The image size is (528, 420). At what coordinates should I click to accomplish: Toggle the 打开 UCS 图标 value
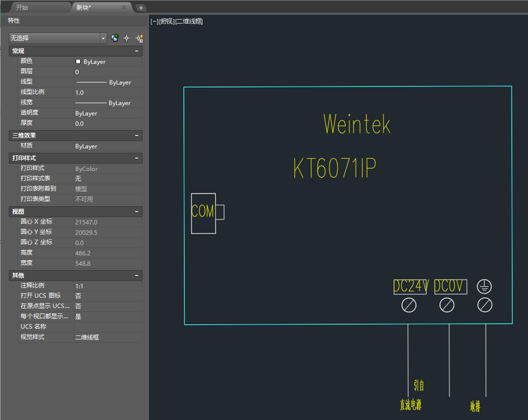click(108, 296)
